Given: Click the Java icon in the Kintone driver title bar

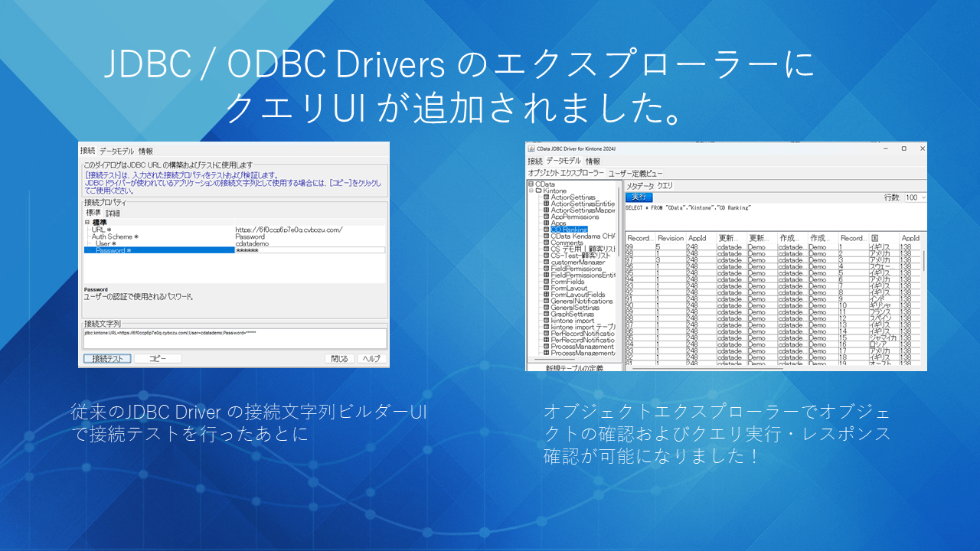Looking at the screenshot, I should pyautogui.click(x=530, y=148).
